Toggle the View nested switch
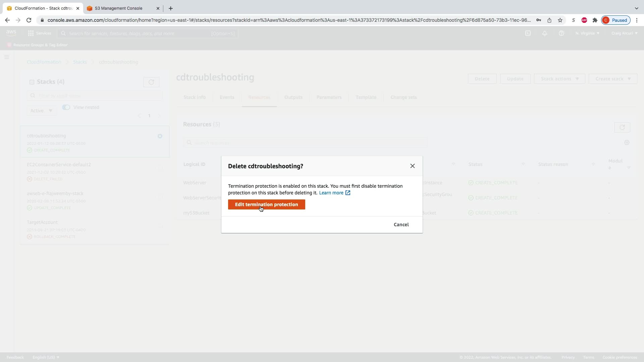Image resolution: width=644 pixels, height=362 pixels. click(x=66, y=107)
